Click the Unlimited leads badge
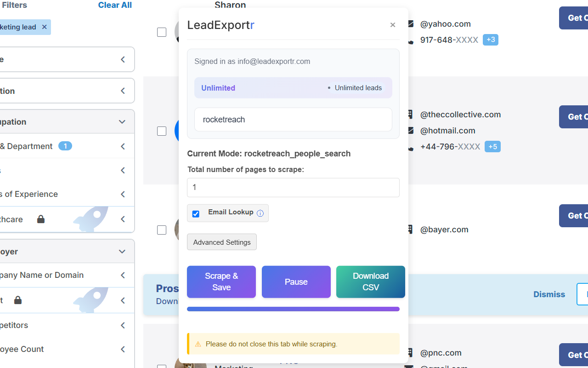Screen dimensions: 588x368 coord(355,88)
